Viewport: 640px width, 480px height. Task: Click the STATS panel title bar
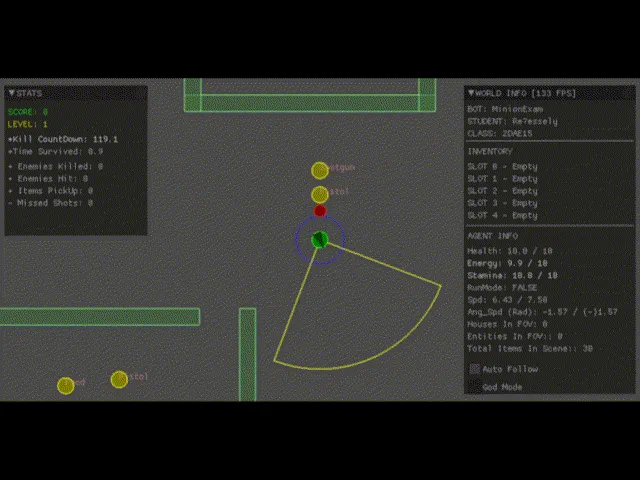click(x=76, y=93)
